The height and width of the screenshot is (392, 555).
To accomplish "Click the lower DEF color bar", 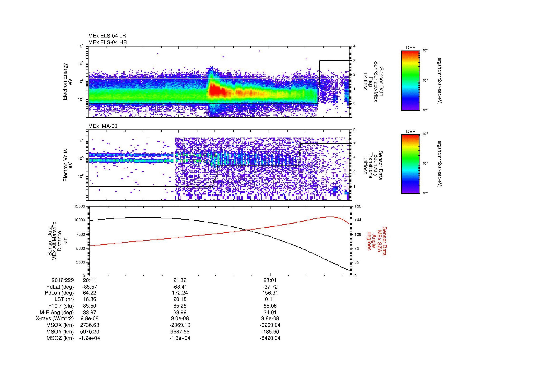I will click(410, 164).
